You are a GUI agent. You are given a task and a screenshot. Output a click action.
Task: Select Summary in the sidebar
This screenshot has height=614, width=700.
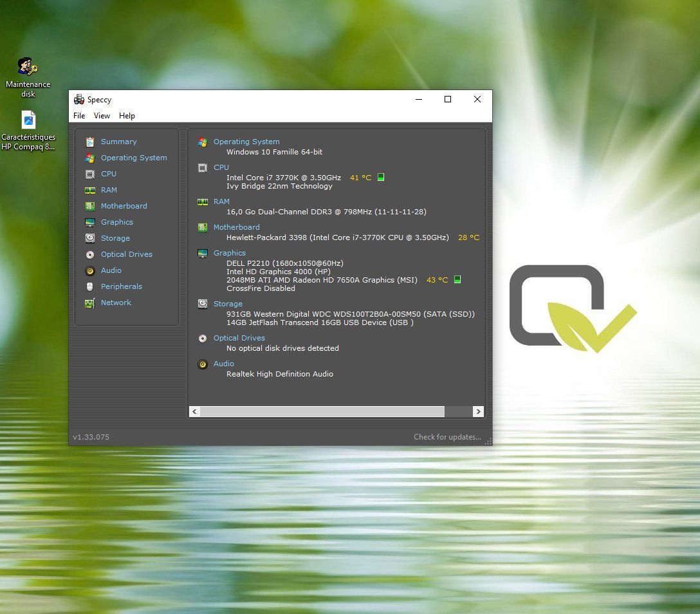[119, 142]
